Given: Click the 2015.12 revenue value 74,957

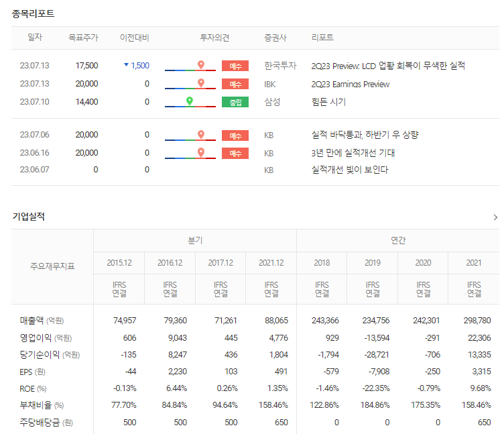Looking at the screenshot, I should point(125,321).
